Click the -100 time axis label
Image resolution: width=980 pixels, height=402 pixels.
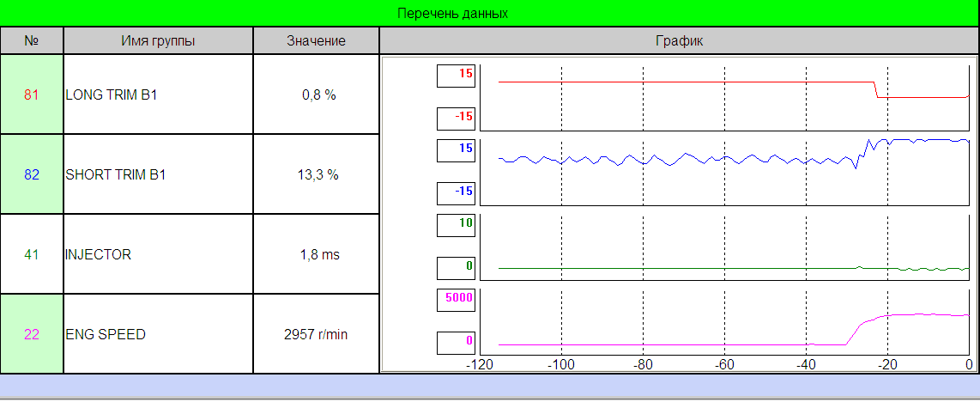coord(560,364)
